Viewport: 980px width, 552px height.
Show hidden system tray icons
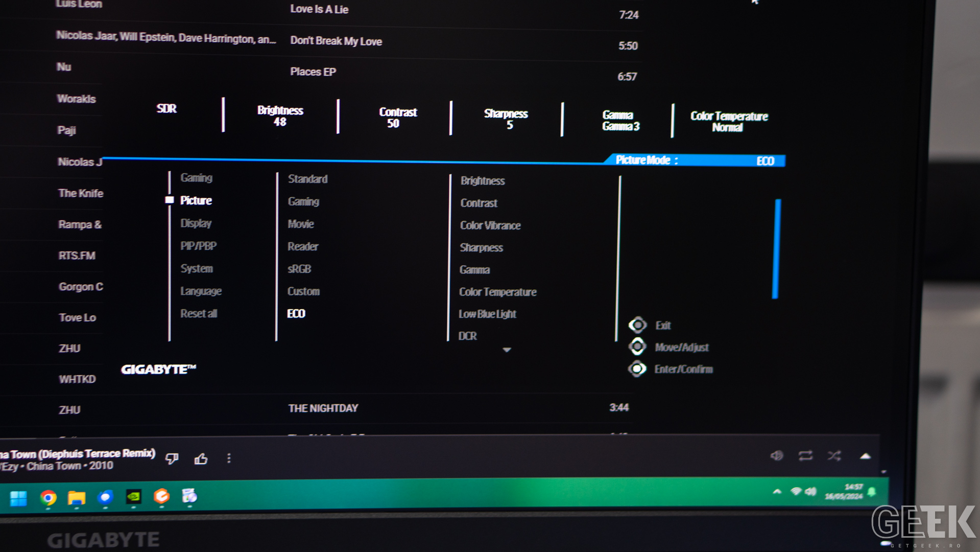777,492
